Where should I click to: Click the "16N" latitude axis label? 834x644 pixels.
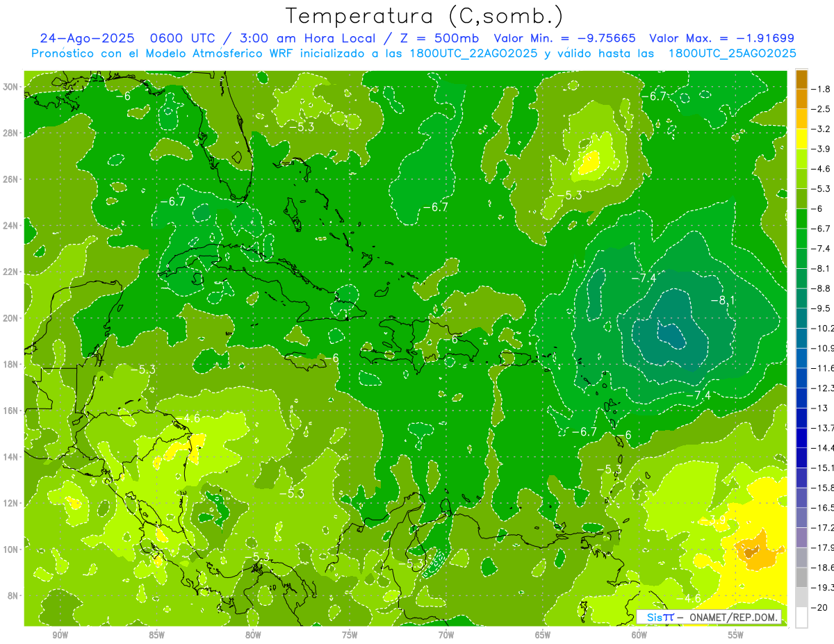click(x=11, y=410)
